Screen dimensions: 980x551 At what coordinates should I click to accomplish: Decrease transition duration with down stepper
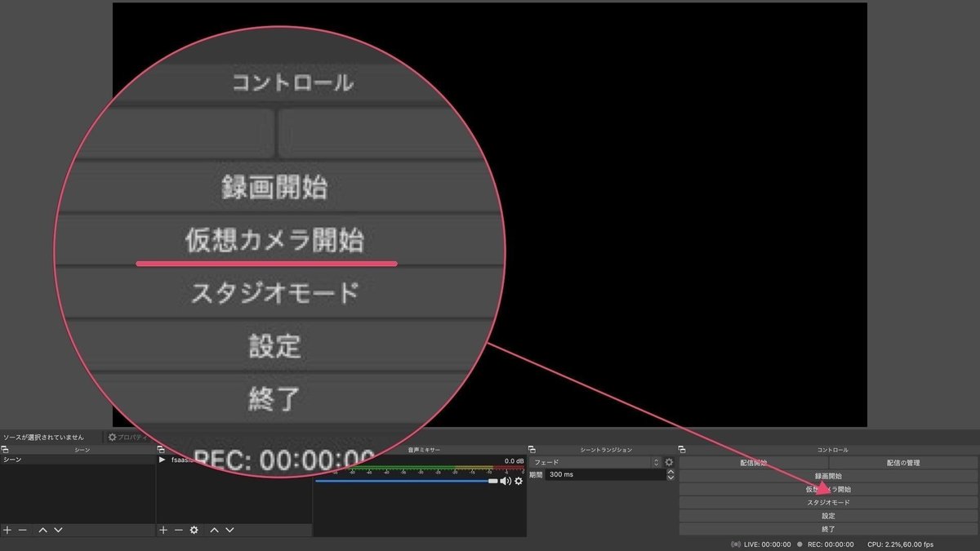point(670,478)
